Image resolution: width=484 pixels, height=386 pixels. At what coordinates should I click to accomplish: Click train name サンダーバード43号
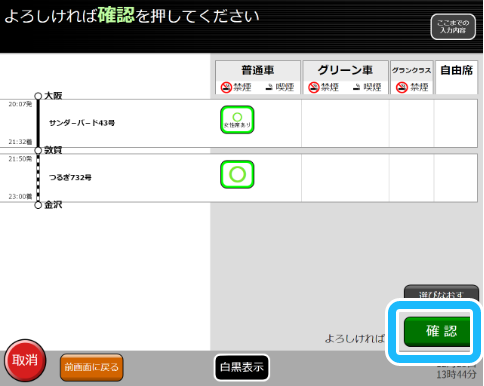click(82, 123)
